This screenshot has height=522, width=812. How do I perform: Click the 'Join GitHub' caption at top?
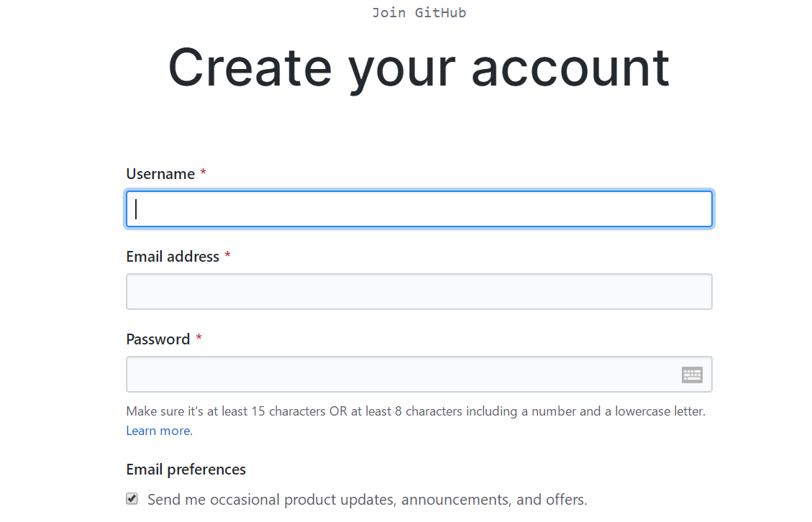tap(419, 13)
